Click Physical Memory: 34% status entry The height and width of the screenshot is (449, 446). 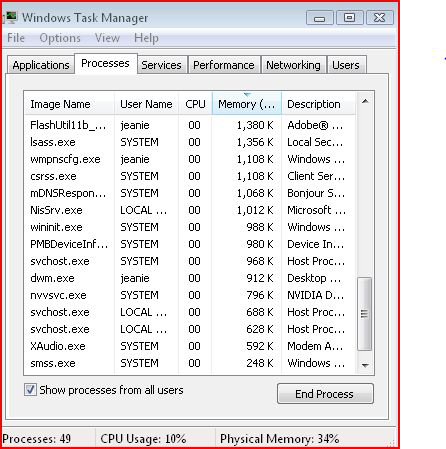[x=279, y=439]
